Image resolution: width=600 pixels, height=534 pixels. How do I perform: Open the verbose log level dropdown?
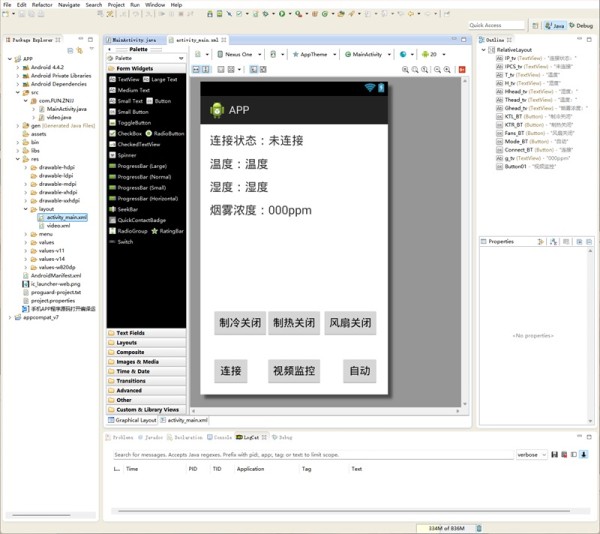click(x=532, y=455)
